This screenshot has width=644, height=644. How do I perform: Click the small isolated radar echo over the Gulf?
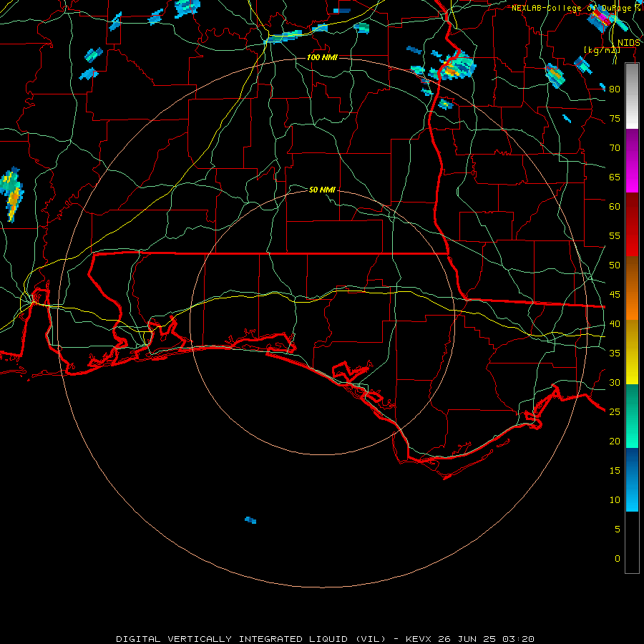coord(250,520)
